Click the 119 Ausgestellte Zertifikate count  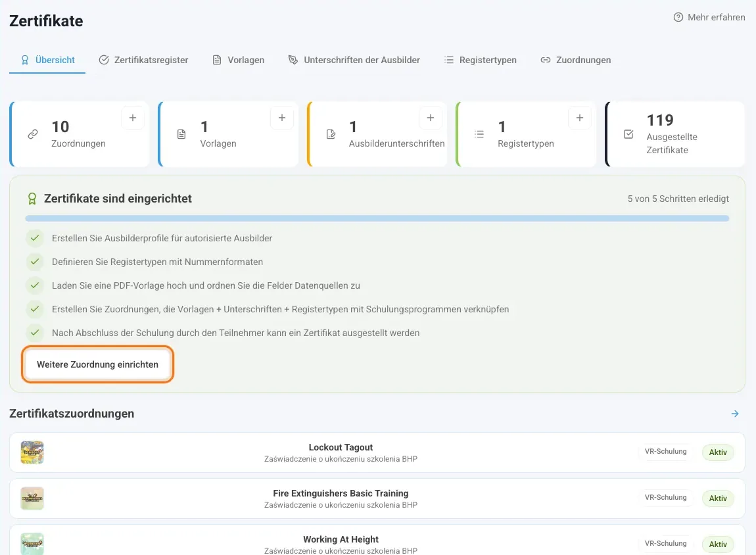tap(660, 120)
